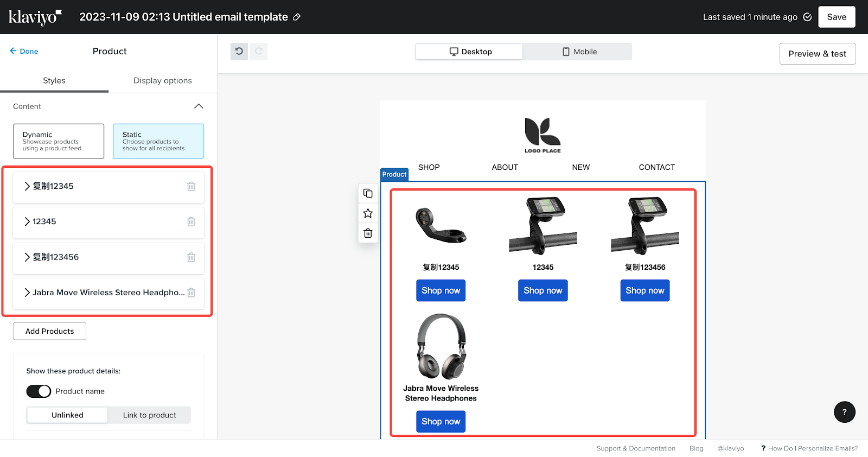Click 'Show these product details:' label
Image resolution: width=868 pixels, height=457 pixels.
tap(73, 371)
